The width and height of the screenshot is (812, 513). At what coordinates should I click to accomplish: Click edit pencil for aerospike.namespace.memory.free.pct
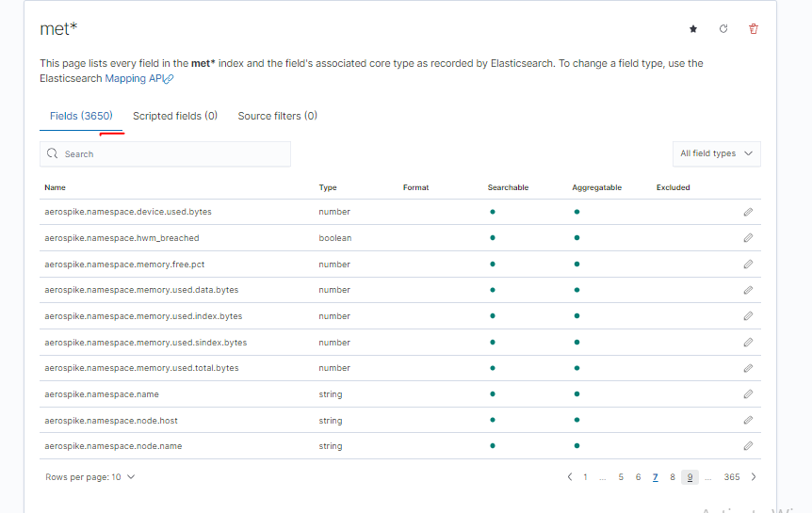[748, 265]
